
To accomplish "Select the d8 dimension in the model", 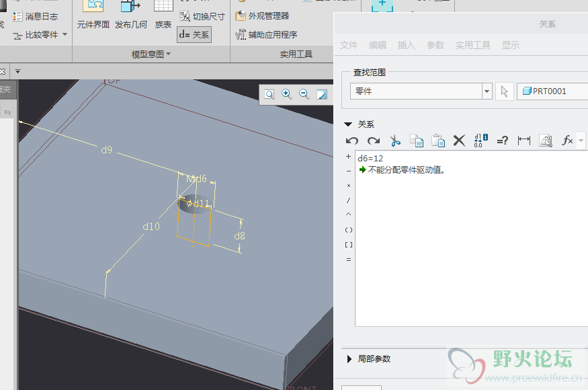I will coord(239,236).
